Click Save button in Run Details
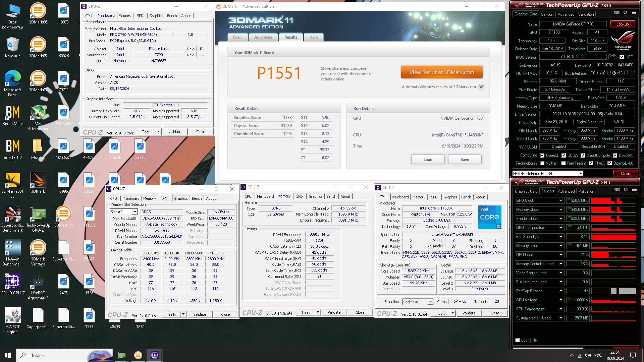 (465, 160)
